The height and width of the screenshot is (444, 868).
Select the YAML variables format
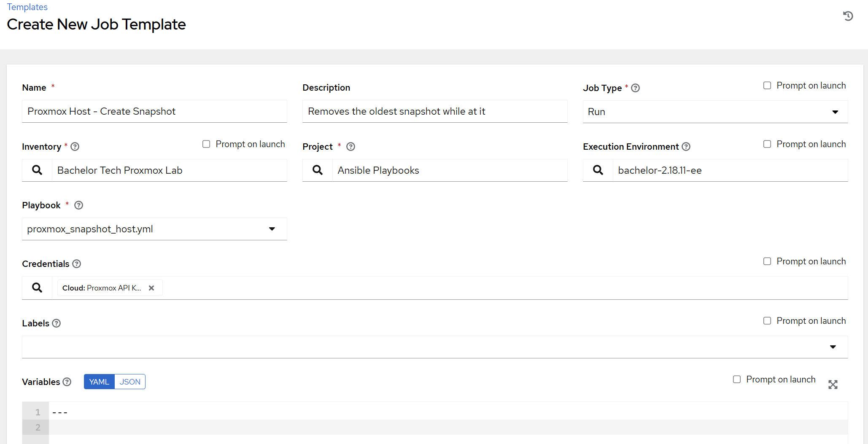pyautogui.click(x=99, y=382)
